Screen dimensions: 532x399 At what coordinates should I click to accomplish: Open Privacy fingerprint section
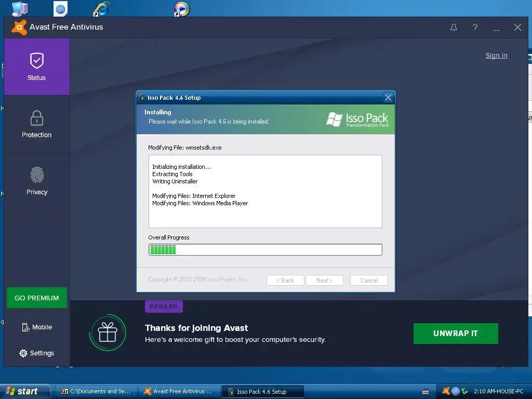coord(37,175)
